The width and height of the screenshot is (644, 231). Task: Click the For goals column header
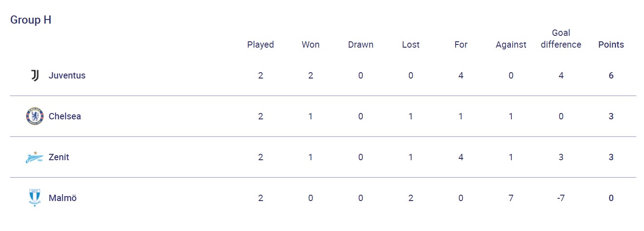[x=461, y=44]
